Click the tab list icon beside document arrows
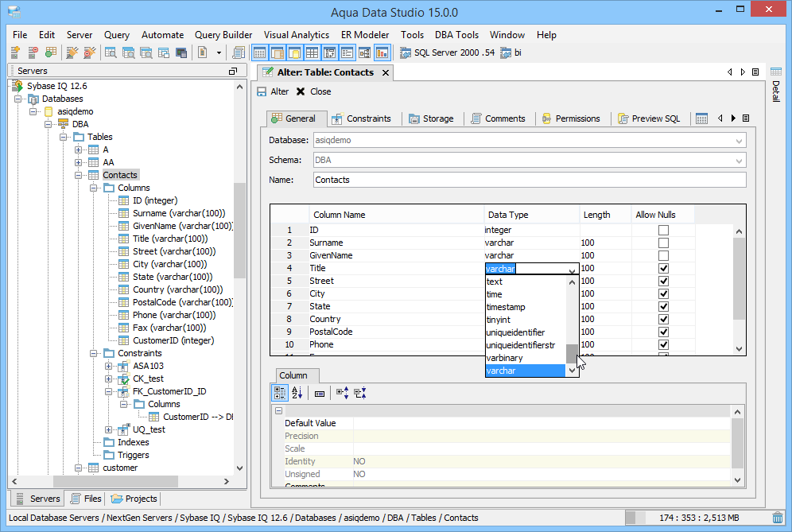The width and height of the screenshot is (792, 532). pos(755,72)
